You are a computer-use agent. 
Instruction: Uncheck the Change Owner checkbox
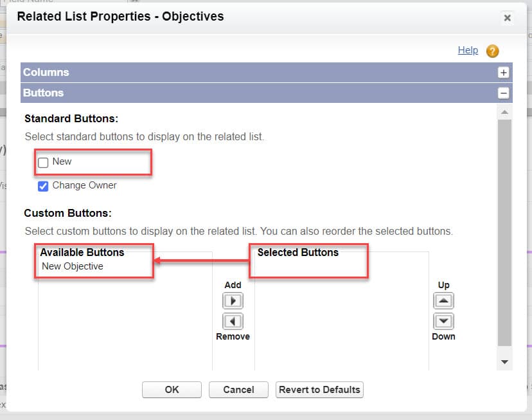click(x=44, y=187)
